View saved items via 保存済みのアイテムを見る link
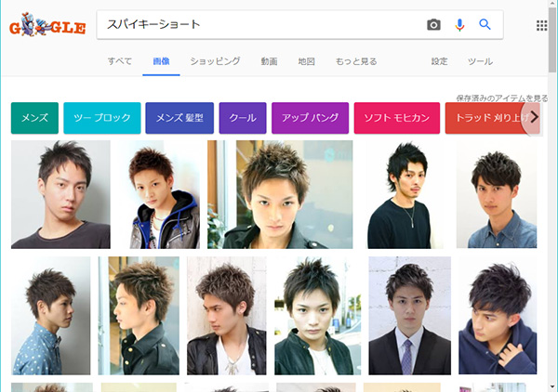The height and width of the screenshot is (392, 558). (x=501, y=98)
